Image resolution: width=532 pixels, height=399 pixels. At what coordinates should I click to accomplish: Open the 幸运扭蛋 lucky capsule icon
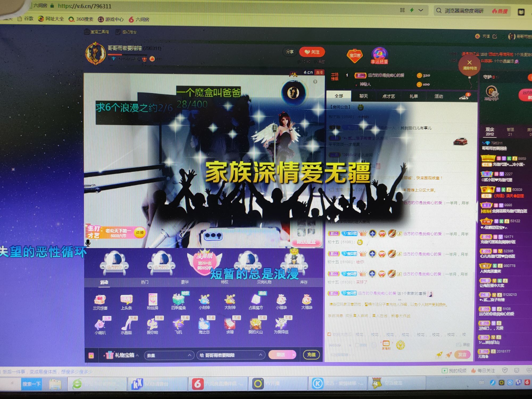[x=379, y=56]
